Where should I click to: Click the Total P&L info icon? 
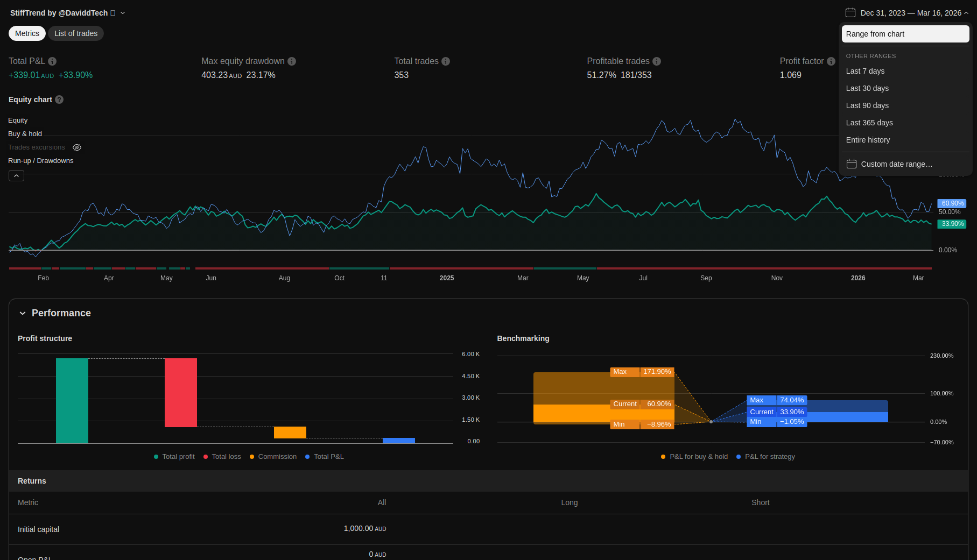tap(52, 61)
